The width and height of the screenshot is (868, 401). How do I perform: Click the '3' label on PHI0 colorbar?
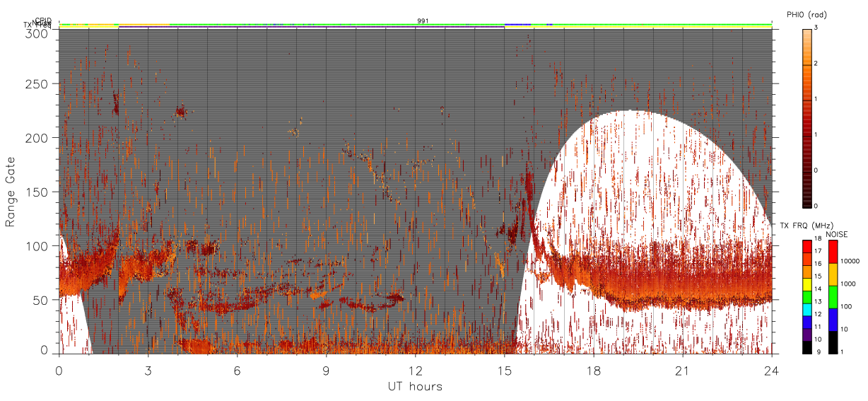(816, 28)
